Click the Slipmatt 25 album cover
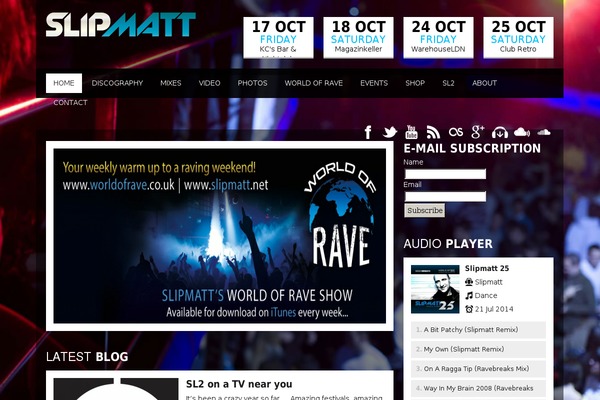 click(435, 289)
